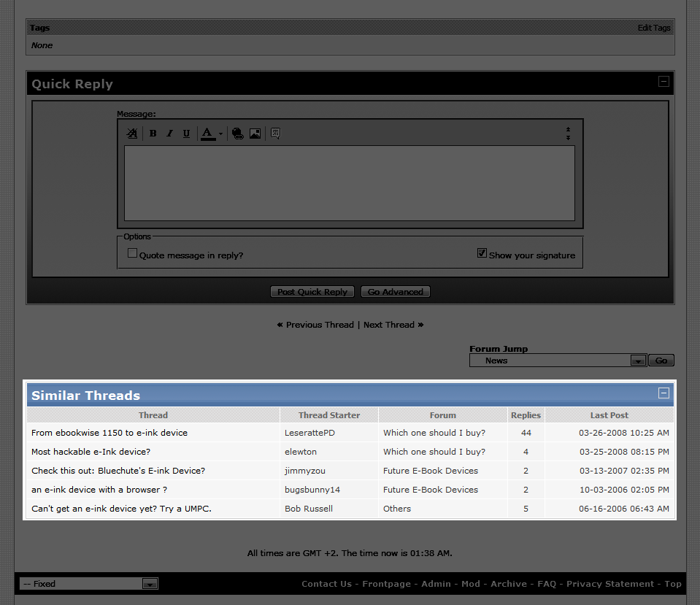Go to Previous Thread
The width and height of the screenshot is (700, 605).
tap(320, 325)
